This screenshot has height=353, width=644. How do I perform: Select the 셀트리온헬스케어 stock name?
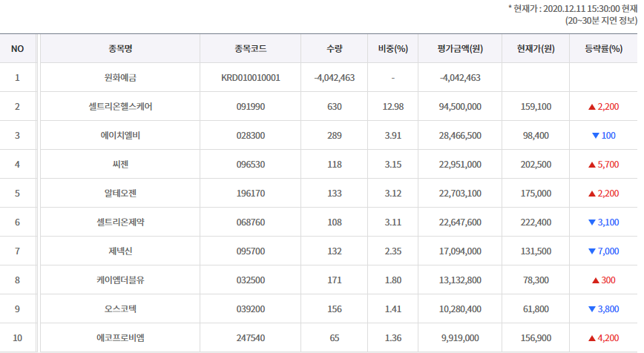[120, 107]
